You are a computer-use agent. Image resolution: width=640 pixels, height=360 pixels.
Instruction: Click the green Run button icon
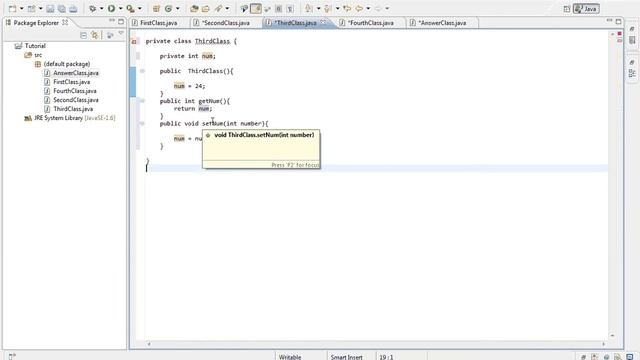tap(111, 9)
